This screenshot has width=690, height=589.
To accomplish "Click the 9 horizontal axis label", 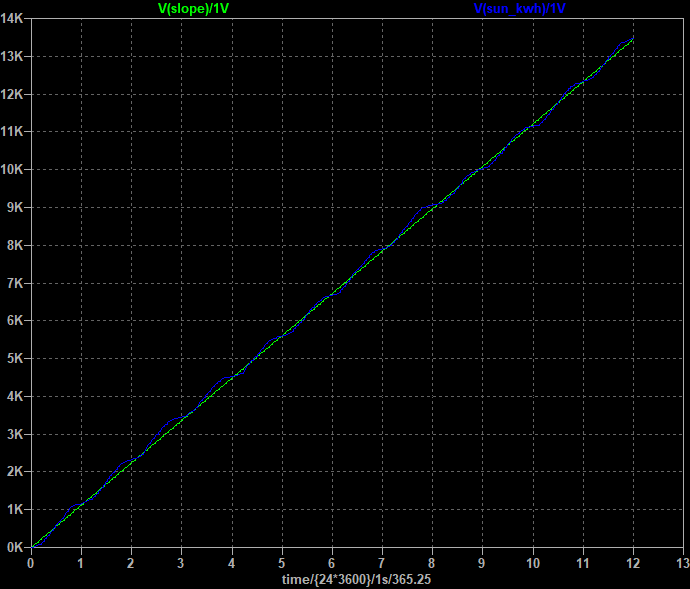I will (482, 563).
